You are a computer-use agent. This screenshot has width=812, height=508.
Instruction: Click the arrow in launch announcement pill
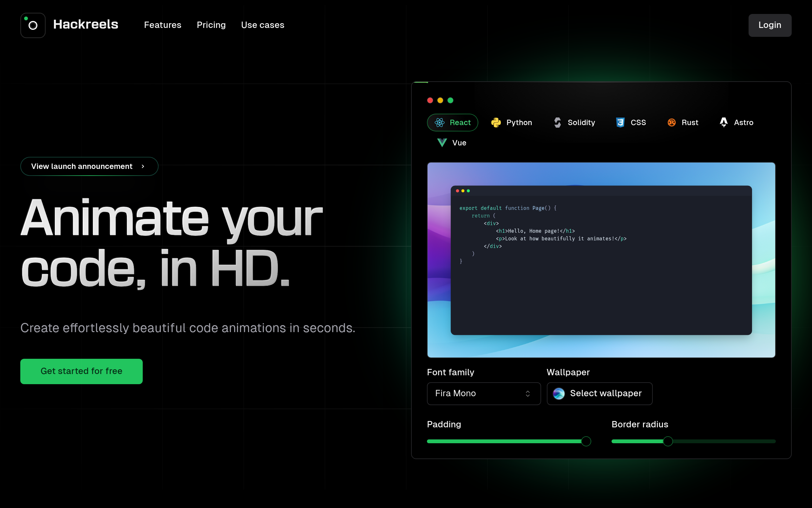[x=143, y=166]
